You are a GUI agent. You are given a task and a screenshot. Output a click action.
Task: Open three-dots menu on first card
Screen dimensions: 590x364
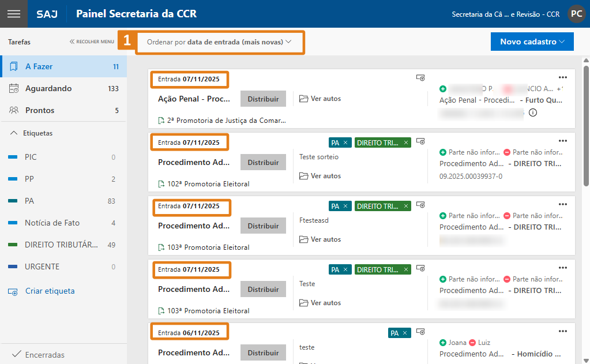[563, 77]
